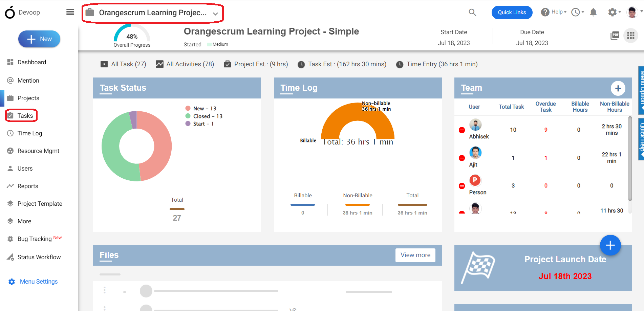Click the Task Est. clock icon
The image size is (644, 311).
click(x=301, y=65)
